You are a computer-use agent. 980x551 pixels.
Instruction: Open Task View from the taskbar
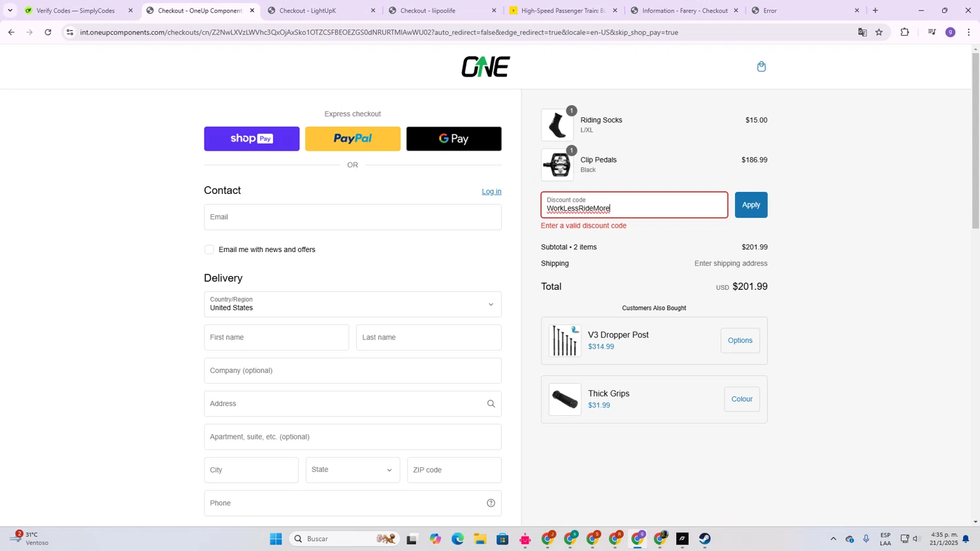tap(412, 539)
